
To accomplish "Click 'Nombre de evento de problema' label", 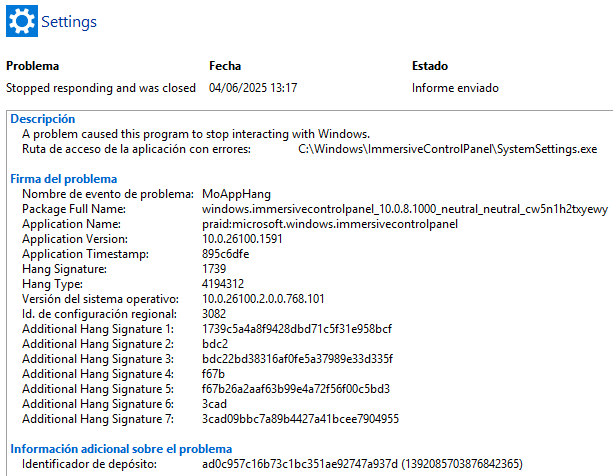I will click(108, 194).
